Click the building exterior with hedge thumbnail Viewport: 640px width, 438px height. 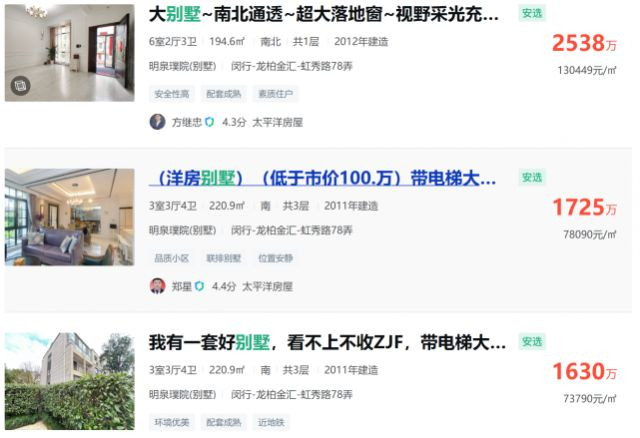coord(69,381)
